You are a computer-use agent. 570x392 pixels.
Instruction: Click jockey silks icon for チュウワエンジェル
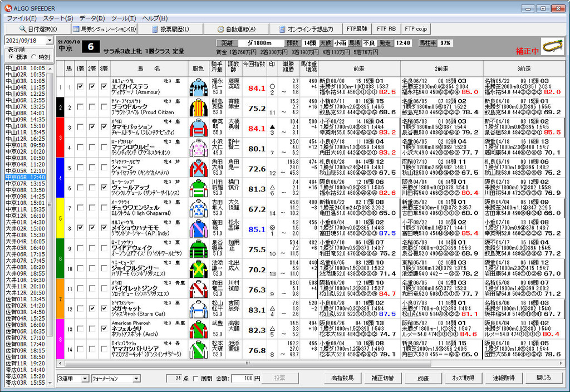click(199, 208)
